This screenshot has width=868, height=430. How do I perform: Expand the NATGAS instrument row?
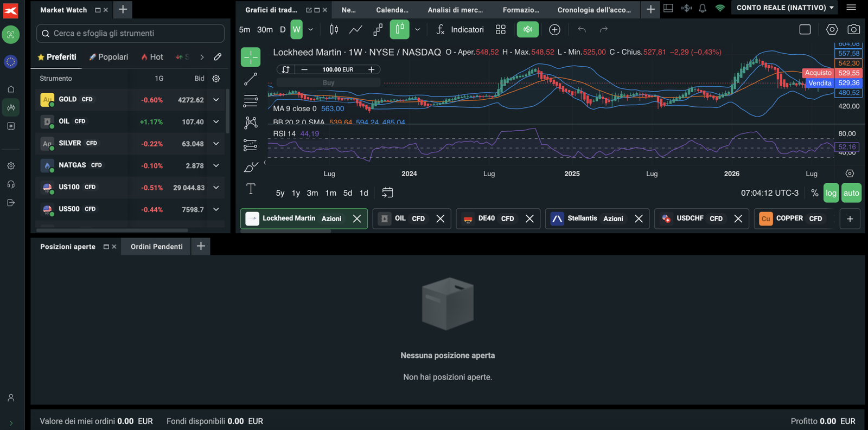click(x=216, y=165)
